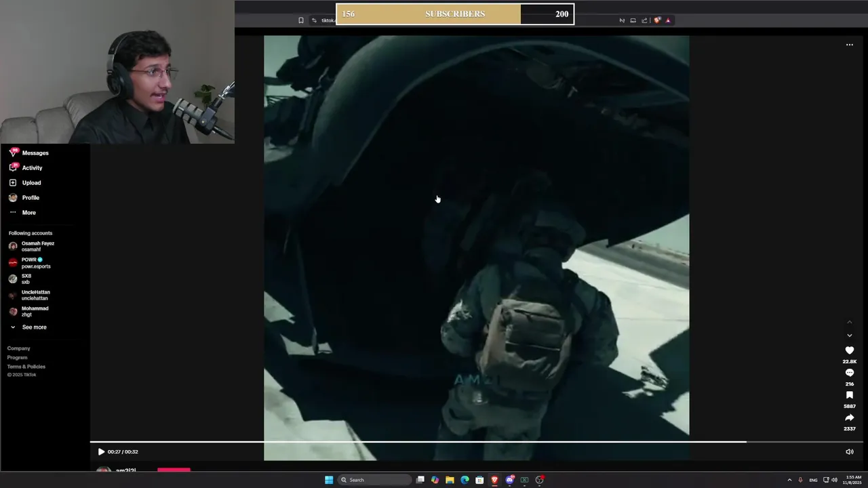Play the paused TikTok video
The width and height of the screenshot is (868, 488).
[101, 452]
